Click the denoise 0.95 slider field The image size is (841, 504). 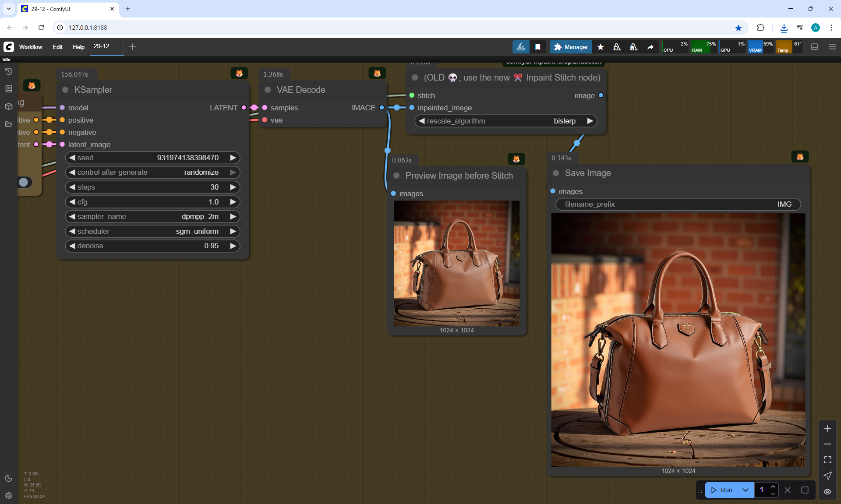pyautogui.click(x=152, y=246)
